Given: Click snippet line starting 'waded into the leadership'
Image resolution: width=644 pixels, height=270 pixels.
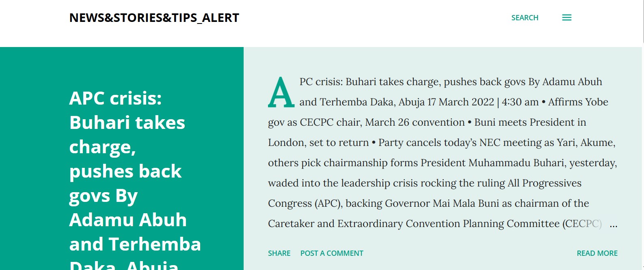Looking at the screenshot, I should click(424, 183).
